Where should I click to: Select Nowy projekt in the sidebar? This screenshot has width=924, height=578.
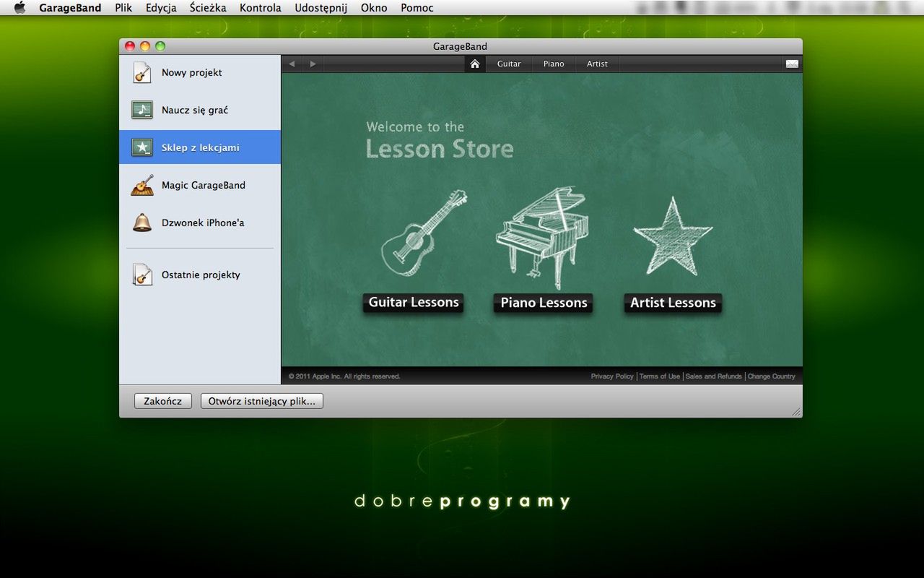[200, 72]
